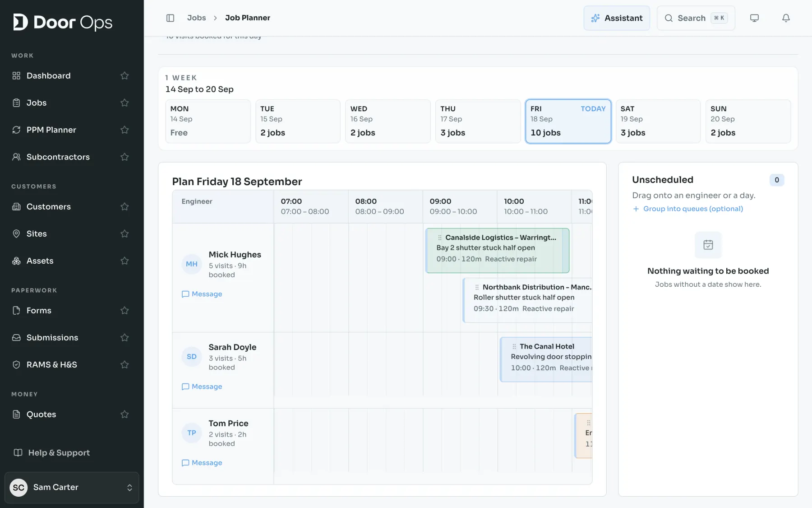The image size is (812, 508).
Task: Open Customers in sidebar
Action: point(48,206)
